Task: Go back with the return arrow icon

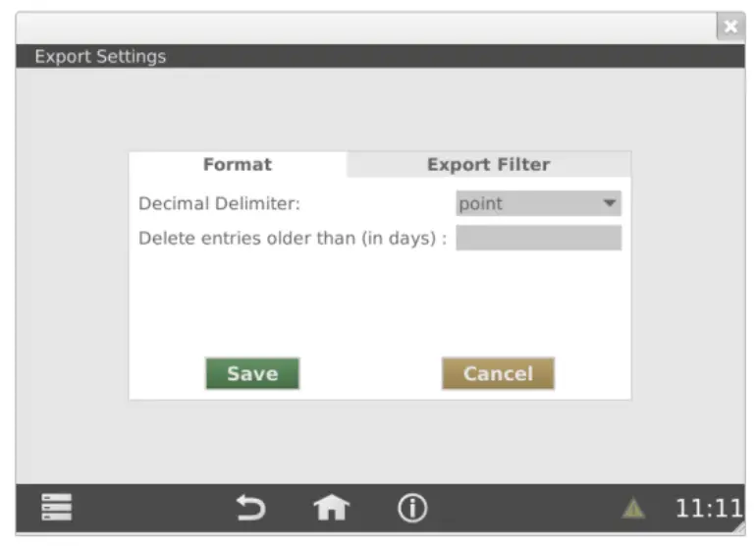Action: [x=250, y=508]
